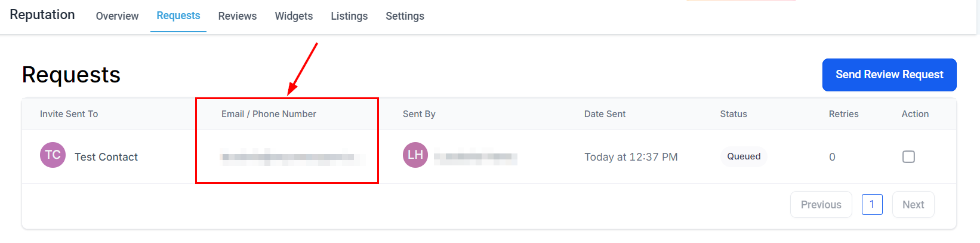Open the Overview tab
This screenshot has height=243, width=980.
pyautogui.click(x=117, y=16)
